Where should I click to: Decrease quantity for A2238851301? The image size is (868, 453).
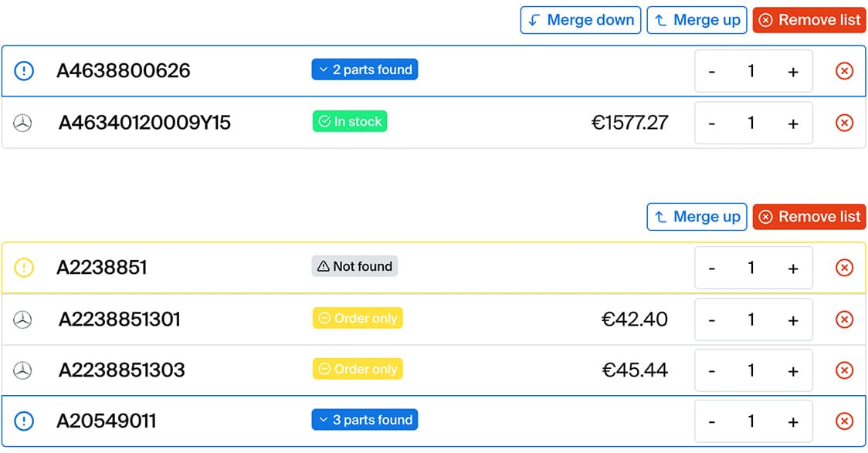coord(712,320)
